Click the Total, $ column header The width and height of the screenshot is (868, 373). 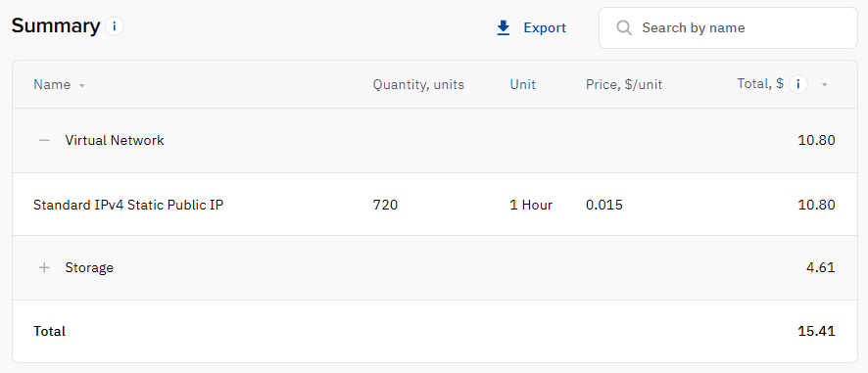pos(760,83)
